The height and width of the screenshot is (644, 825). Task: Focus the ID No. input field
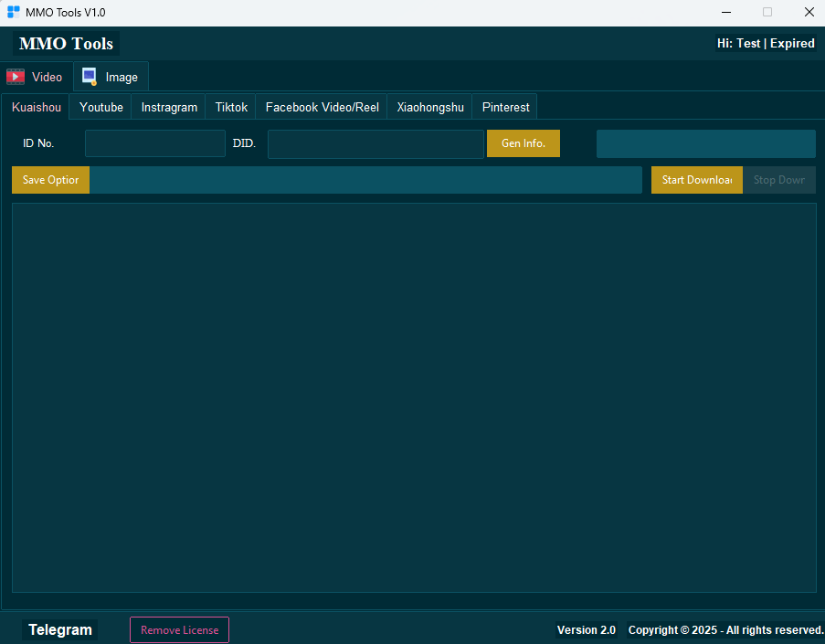[155, 143]
